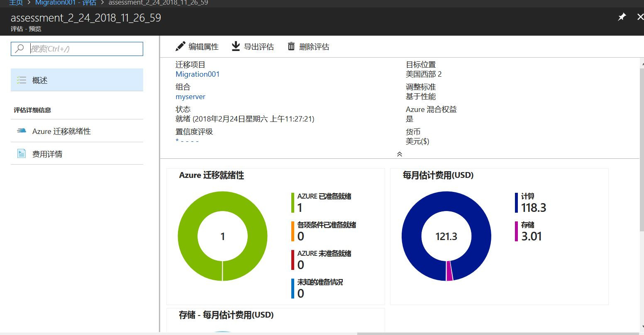
Task: Open the 费用详情 menu item
Action: click(77, 154)
